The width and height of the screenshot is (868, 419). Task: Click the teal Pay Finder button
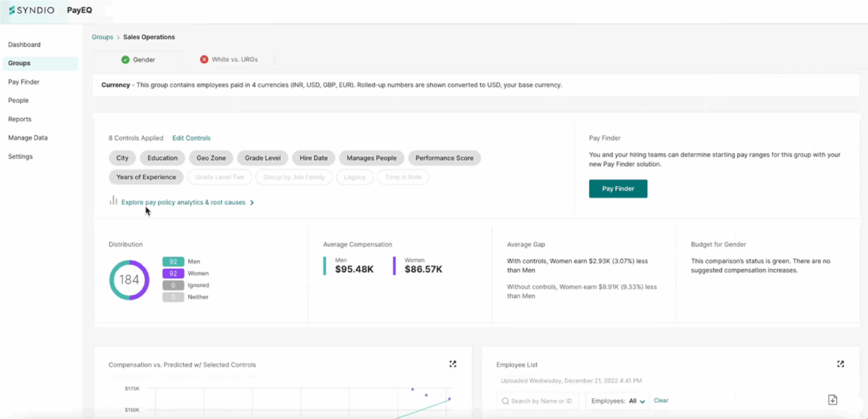coord(618,188)
